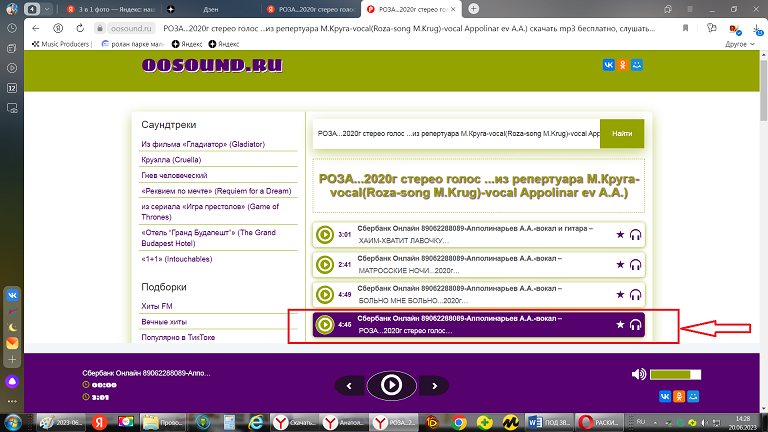Click the lock site-security icon
This screenshot has width=768, height=432.
click(x=99, y=28)
